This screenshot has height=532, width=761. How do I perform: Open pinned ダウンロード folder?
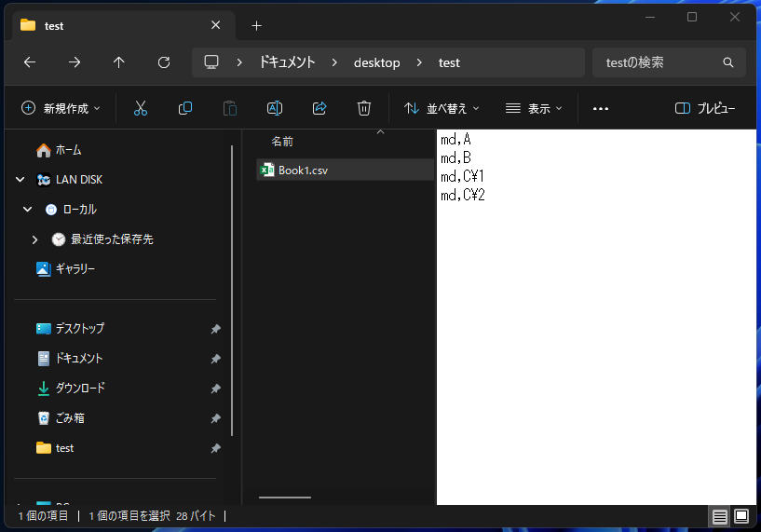(x=72, y=389)
